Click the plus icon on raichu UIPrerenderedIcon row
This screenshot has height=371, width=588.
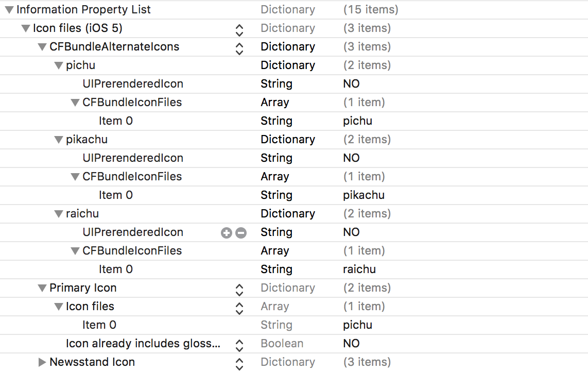(x=226, y=233)
